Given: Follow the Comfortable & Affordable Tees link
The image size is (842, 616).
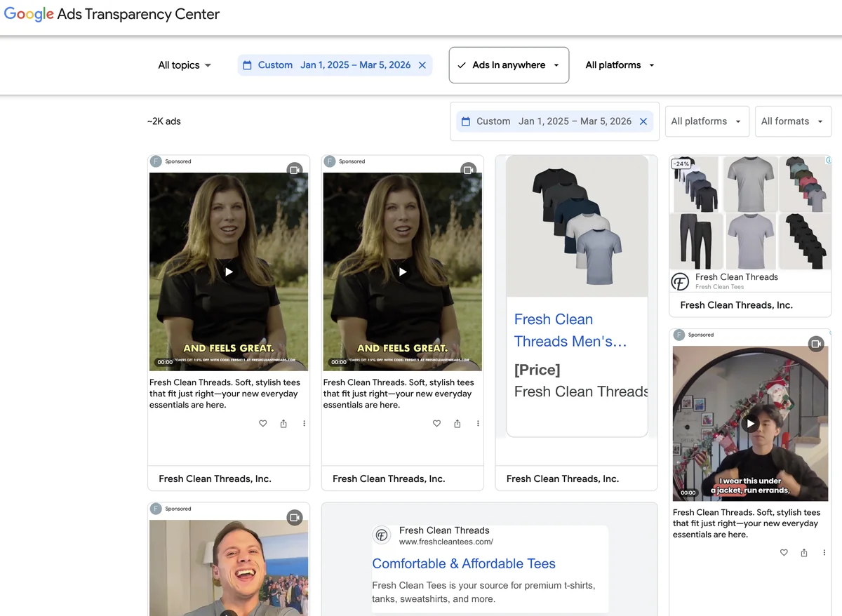Looking at the screenshot, I should pos(463,563).
